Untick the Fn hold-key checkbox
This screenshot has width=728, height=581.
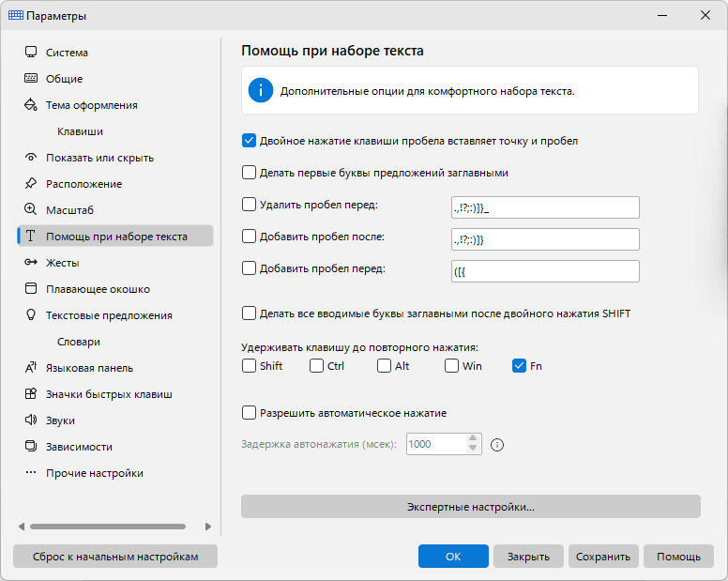519,366
